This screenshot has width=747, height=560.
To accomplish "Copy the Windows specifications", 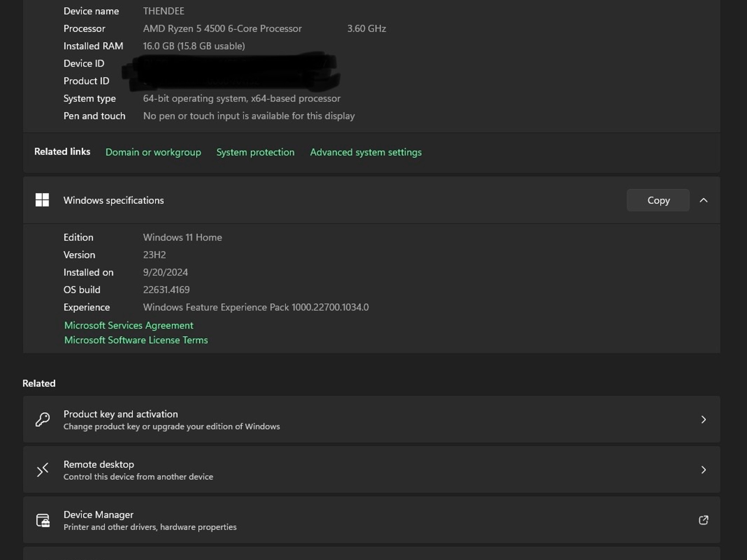I will click(x=658, y=200).
